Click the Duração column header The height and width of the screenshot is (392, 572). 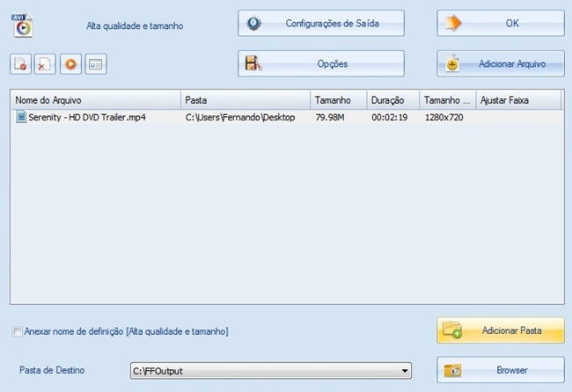click(x=393, y=100)
